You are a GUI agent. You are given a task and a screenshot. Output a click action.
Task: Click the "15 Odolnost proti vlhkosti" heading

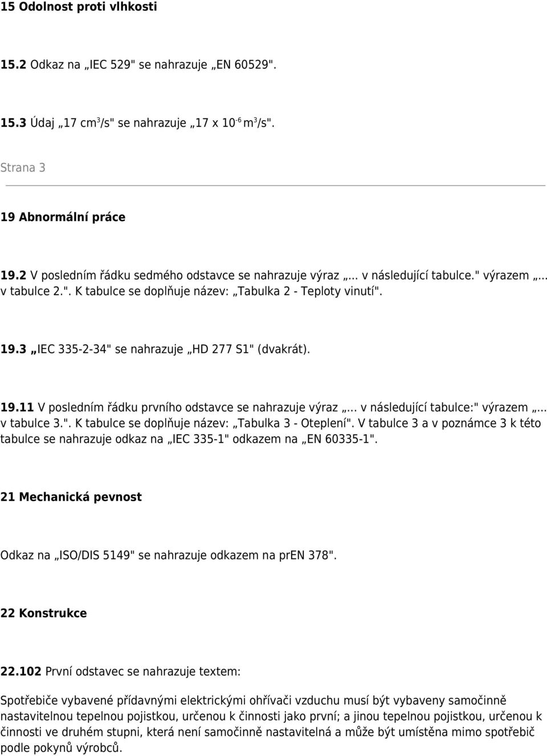[79, 7]
